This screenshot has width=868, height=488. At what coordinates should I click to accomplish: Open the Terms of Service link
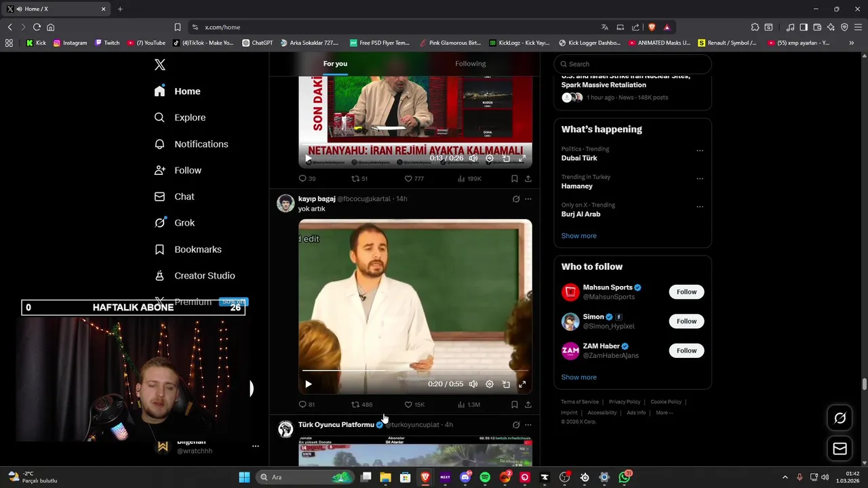[x=580, y=402]
